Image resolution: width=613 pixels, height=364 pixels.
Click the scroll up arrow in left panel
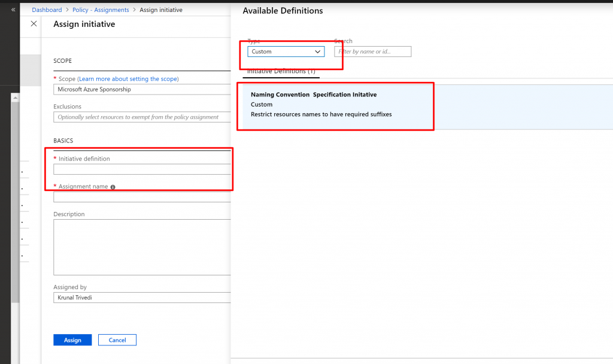pos(16,98)
